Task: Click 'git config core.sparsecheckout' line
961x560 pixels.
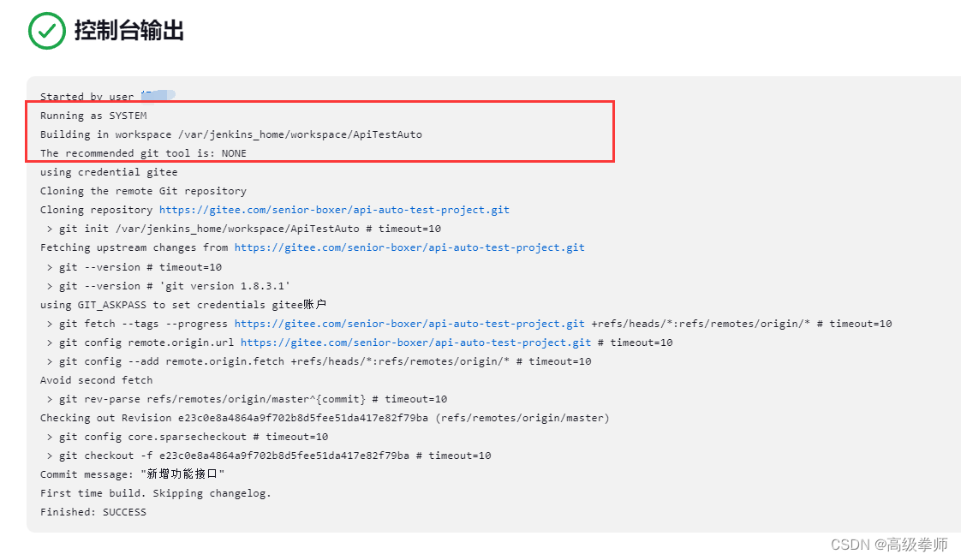Action: [188, 437]
